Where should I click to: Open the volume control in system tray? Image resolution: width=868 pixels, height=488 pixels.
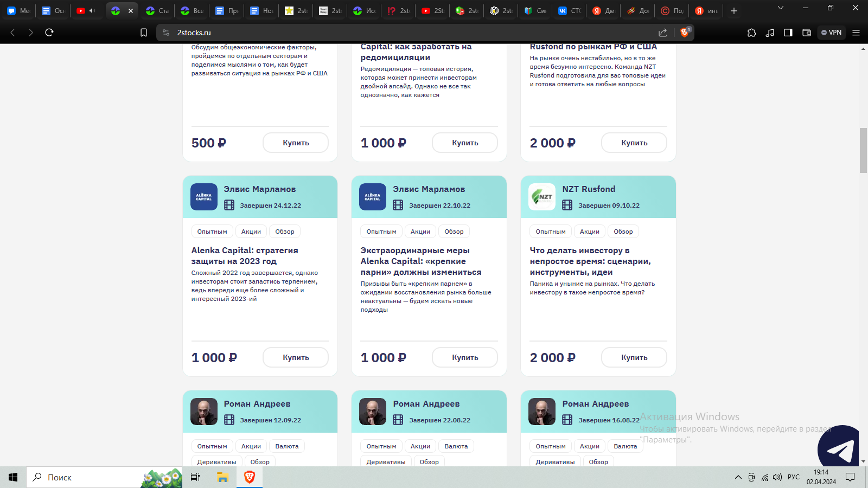click(777, 477)
